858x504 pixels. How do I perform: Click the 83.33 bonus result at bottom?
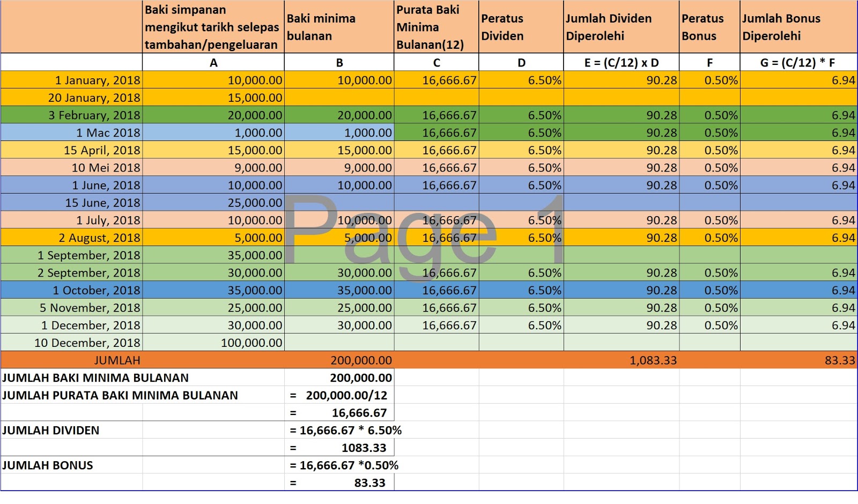[339, 483]
